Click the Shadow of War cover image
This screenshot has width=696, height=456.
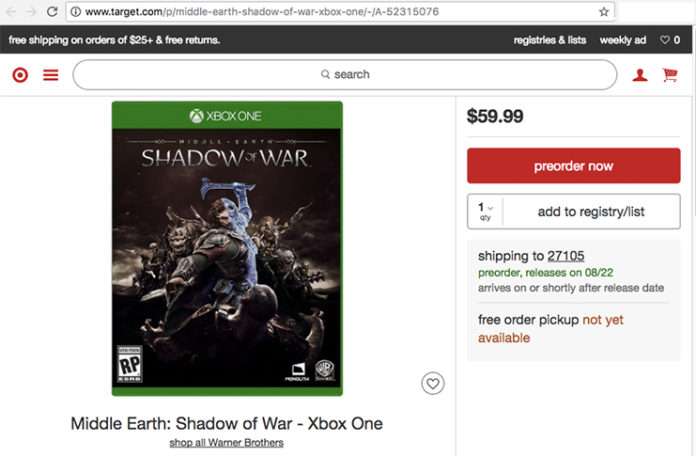click(227, 248)
